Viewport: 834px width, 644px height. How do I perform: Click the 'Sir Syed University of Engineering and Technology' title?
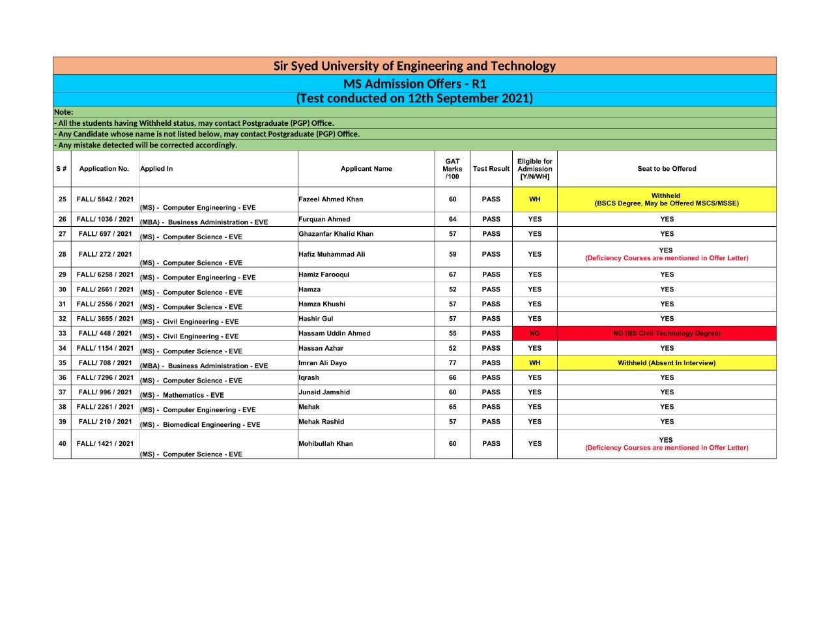click(414, 66)
